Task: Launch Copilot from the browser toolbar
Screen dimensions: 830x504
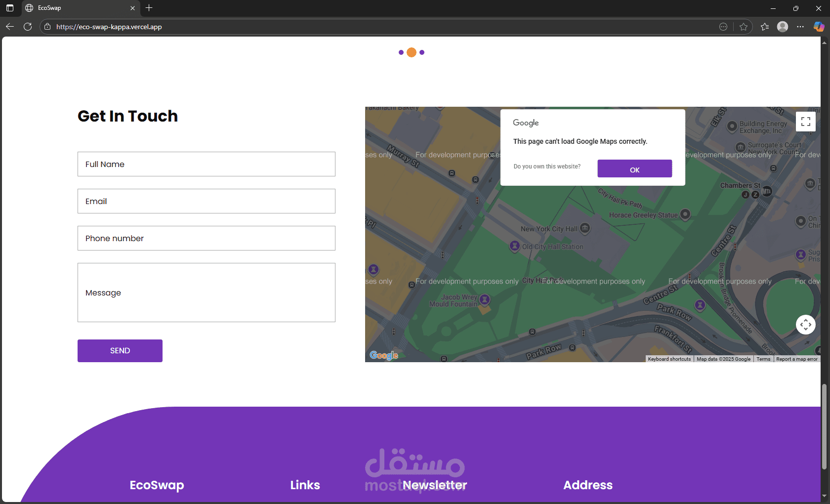Action: 819,27
